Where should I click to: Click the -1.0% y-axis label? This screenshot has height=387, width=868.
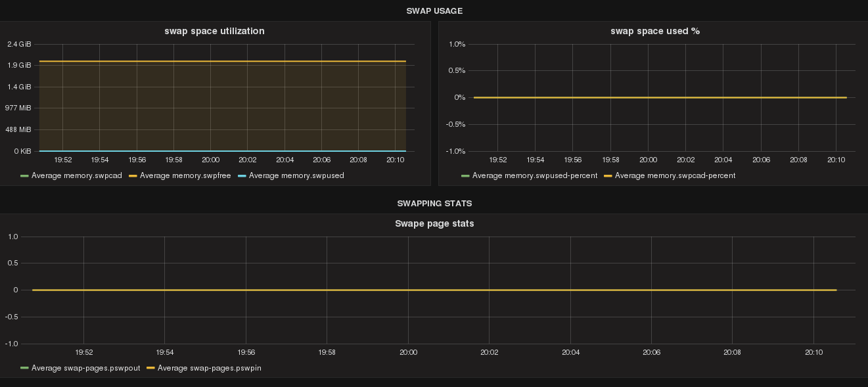(455, 151)
